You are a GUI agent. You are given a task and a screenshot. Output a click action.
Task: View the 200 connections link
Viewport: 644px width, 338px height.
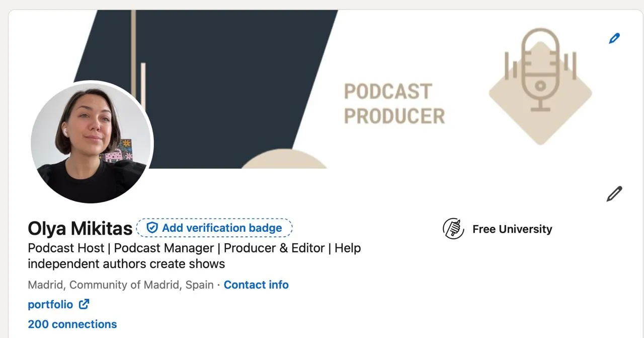[72, 324]
